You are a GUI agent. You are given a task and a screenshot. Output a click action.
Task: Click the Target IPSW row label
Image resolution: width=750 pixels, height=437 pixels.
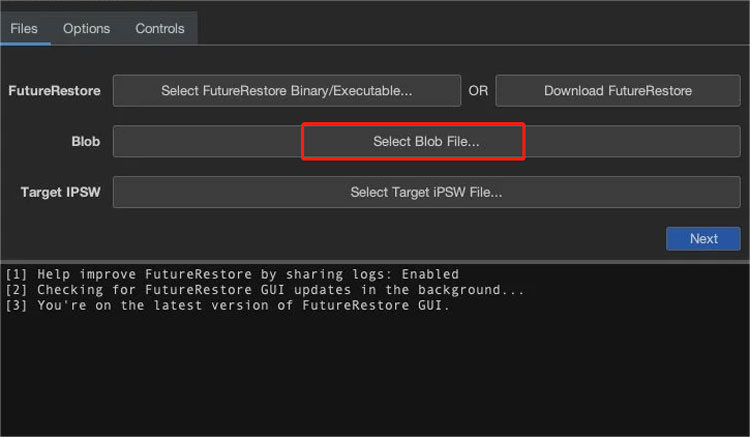click(x=61, y=192)
